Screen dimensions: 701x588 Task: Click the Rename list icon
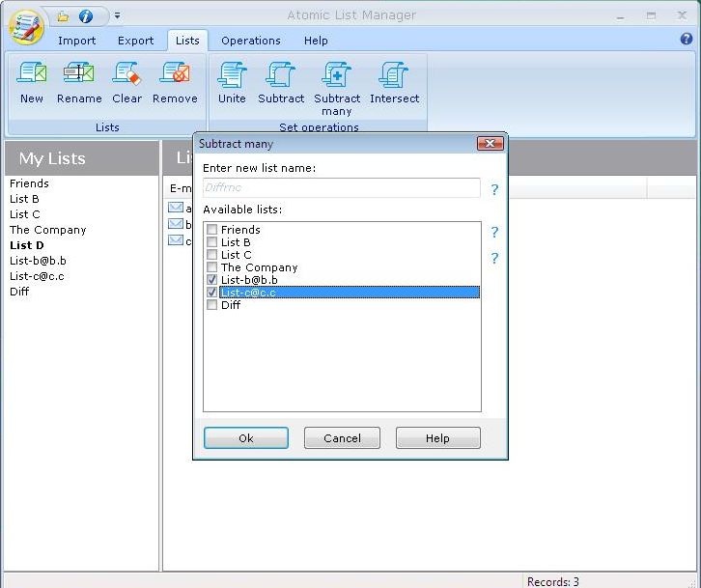click(78, 72)
